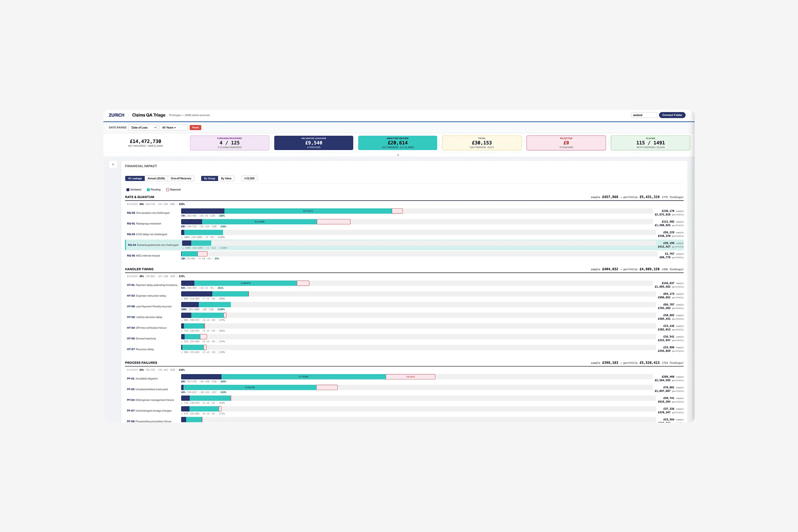Select the HT-03 Engineer instruction delay row
This screenshot has height=532, width=798.
click(405, 296)
